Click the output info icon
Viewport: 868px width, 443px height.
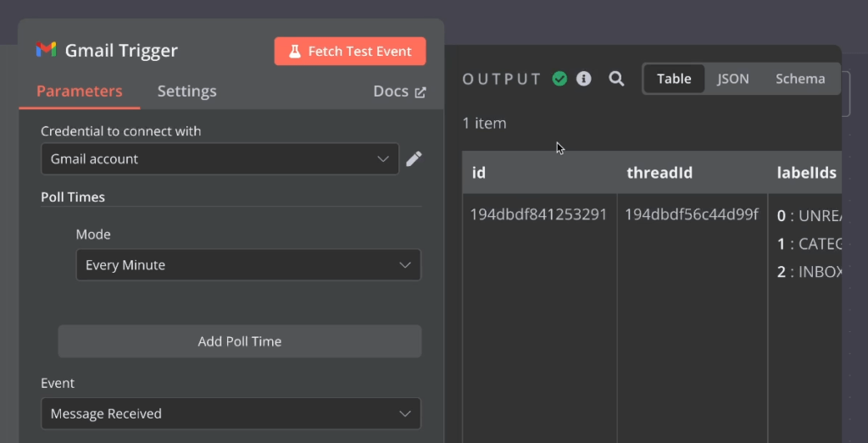tap(584, 79)
